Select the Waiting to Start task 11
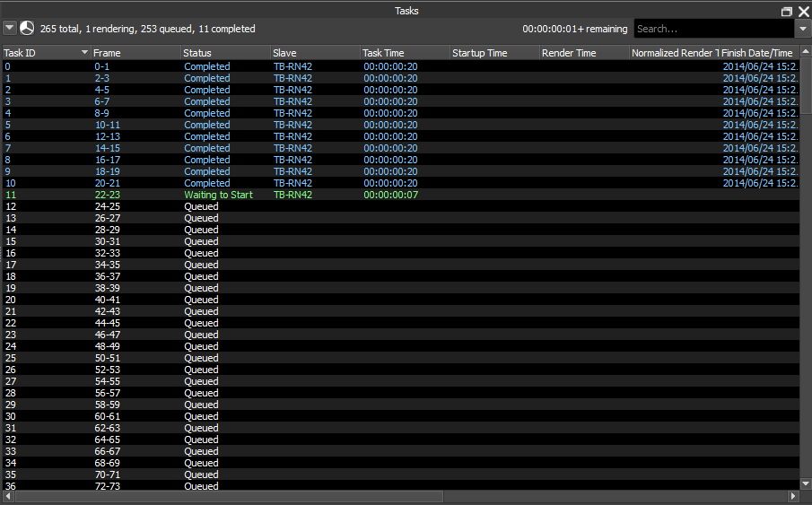This screenshot has height=505, width=812. click(x=218, y=195)
